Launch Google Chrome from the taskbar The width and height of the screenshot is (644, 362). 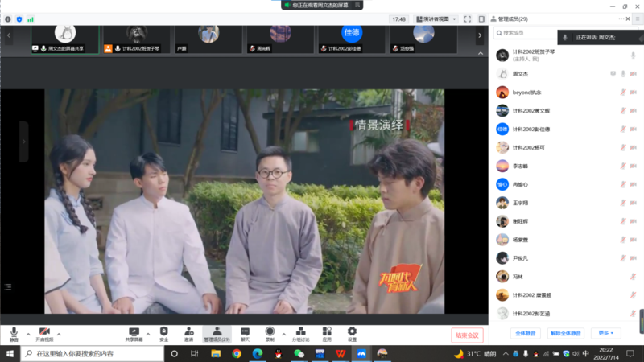(237, 353)
